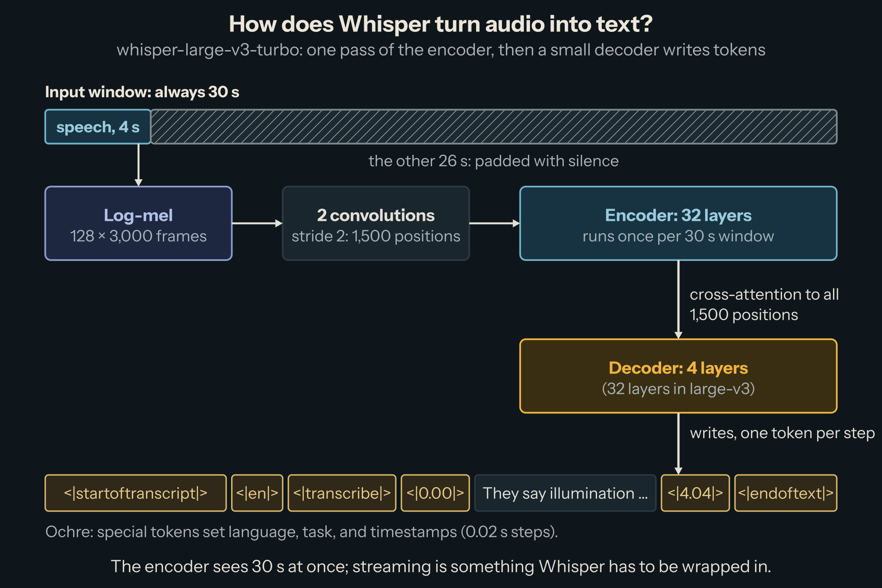Select the '<|endoftext|>' token
Image resolution: width=882 pixels, height=588 pixels.
click(786, 493)
